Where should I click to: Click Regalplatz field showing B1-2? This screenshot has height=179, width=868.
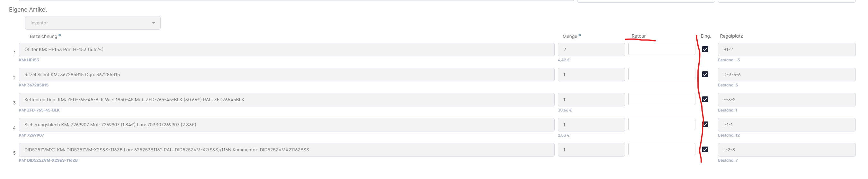click(x=786, y=49)
